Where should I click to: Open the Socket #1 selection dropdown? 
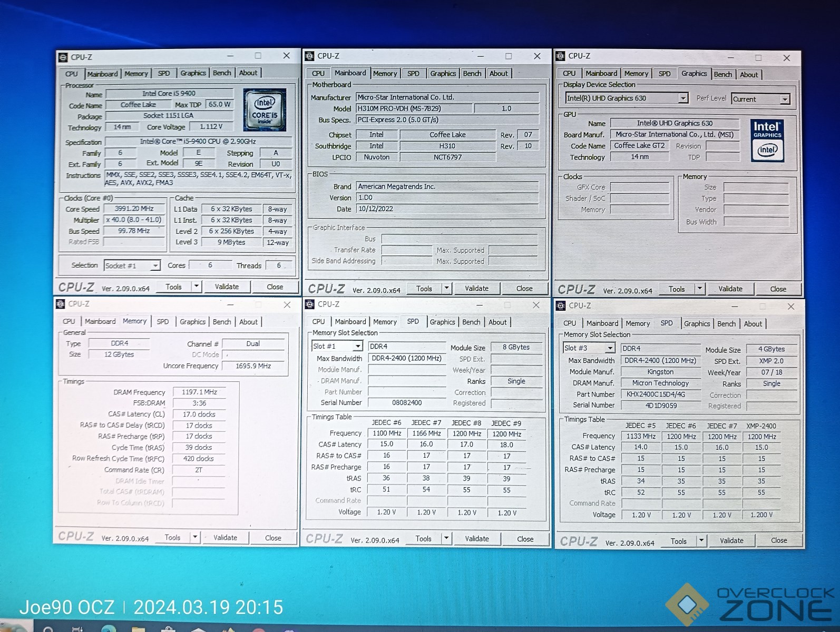[132, 265]
